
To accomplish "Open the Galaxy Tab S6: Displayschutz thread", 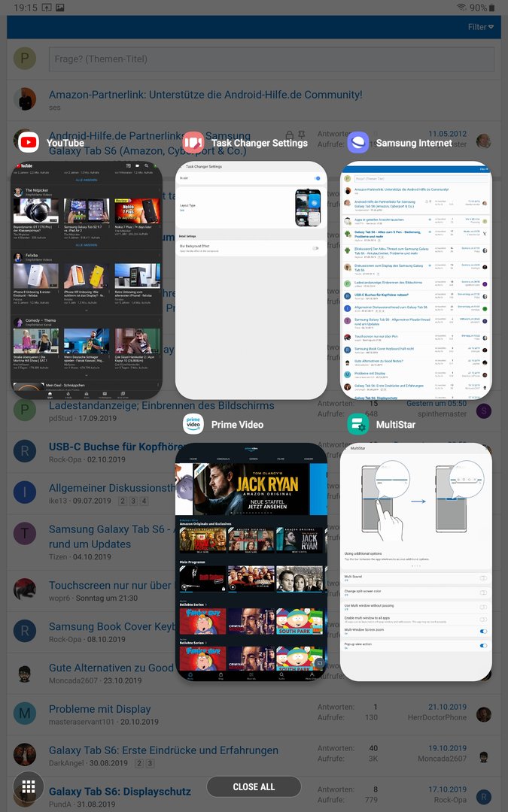I will click(x=120, y=791).
